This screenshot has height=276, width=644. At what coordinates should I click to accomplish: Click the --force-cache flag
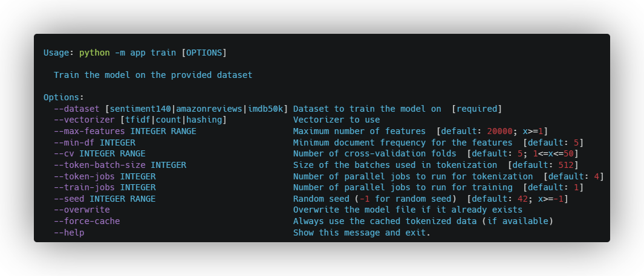(x=86, y=221)
